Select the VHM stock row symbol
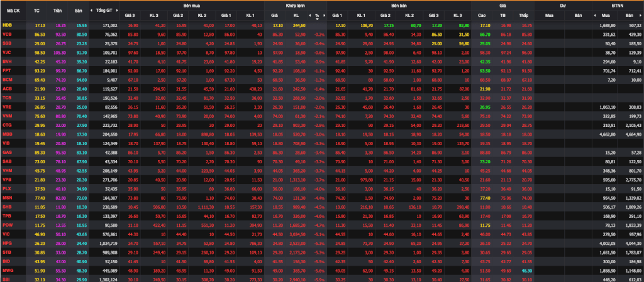 [7, 170]
